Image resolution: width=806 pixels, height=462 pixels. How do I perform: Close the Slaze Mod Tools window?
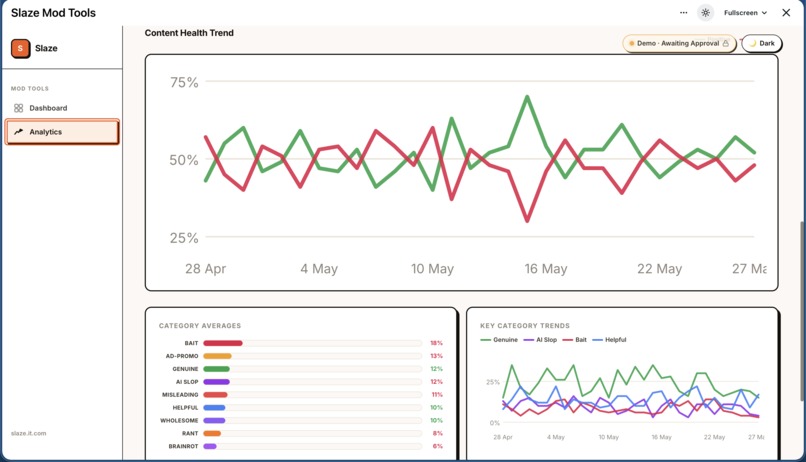[x=786, y=13]
